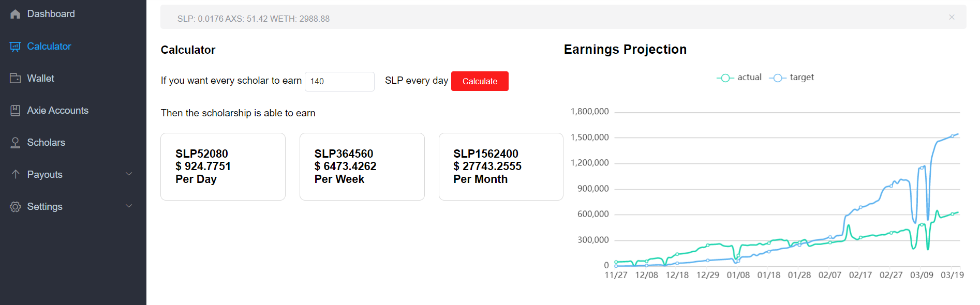This screenshot has height=305, width=980.
Task: Toggle the actual series in chart legend
Action: 739,78
